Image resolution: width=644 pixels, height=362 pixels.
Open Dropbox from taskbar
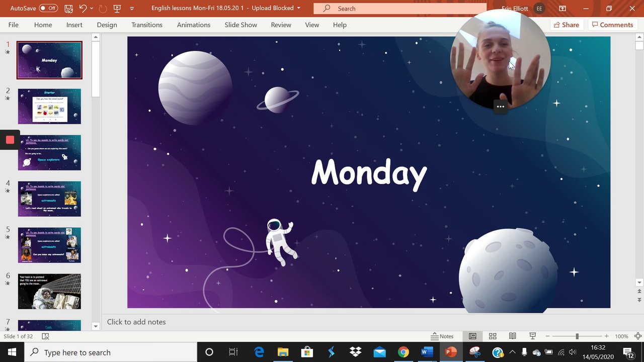(x=355, y=352)
